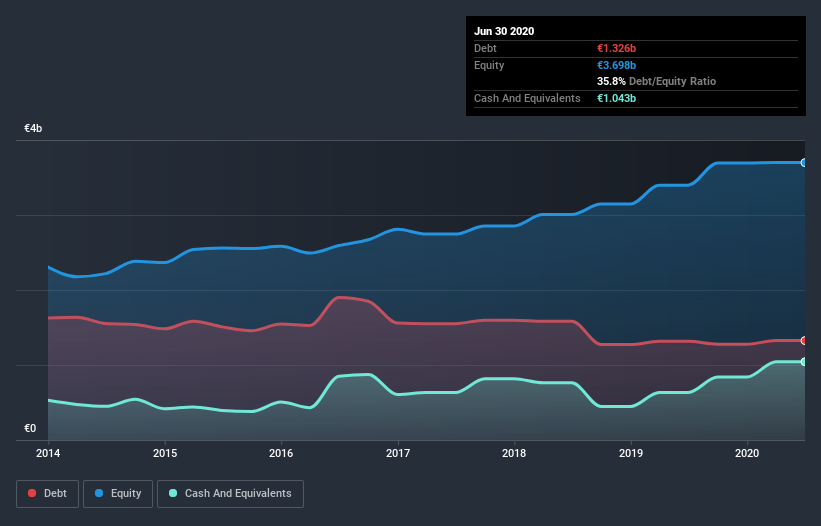Click the €1.326b debt value in tooltip
Screen dimensions: 821x526
pos(616,48)
